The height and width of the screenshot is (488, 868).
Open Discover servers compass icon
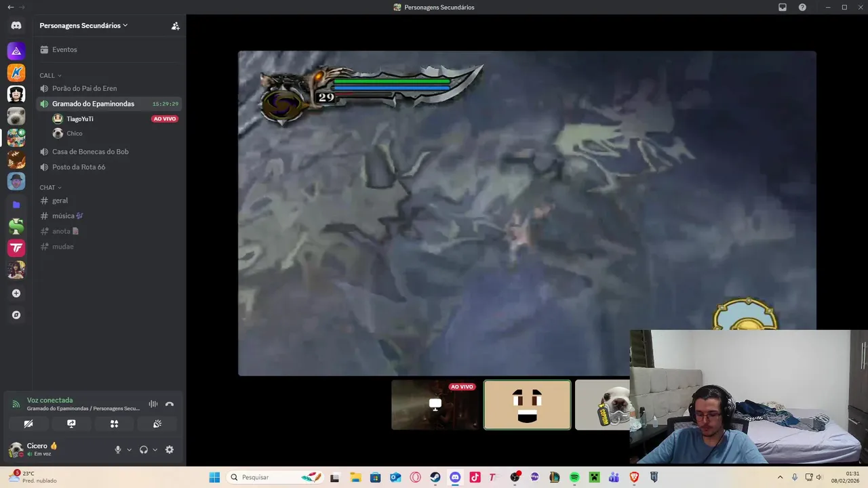16,315
